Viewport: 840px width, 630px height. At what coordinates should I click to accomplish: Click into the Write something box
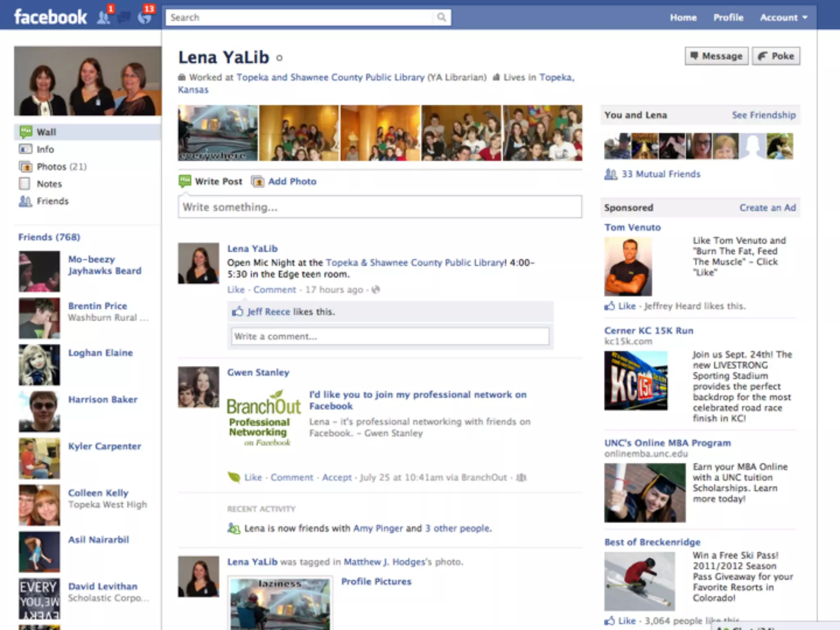pos(379,207)
